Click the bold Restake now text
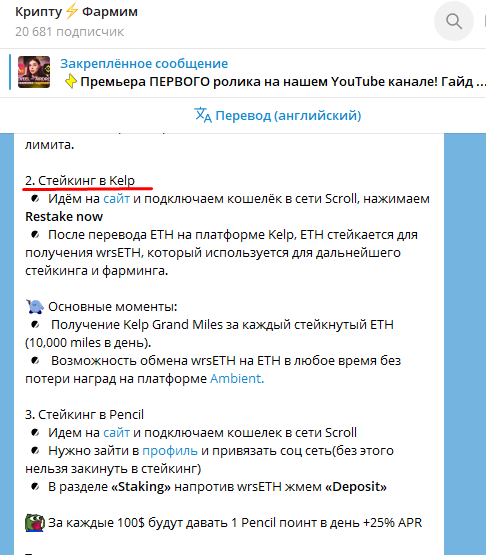The image size is (486, 555). click(x=64, y=217)
